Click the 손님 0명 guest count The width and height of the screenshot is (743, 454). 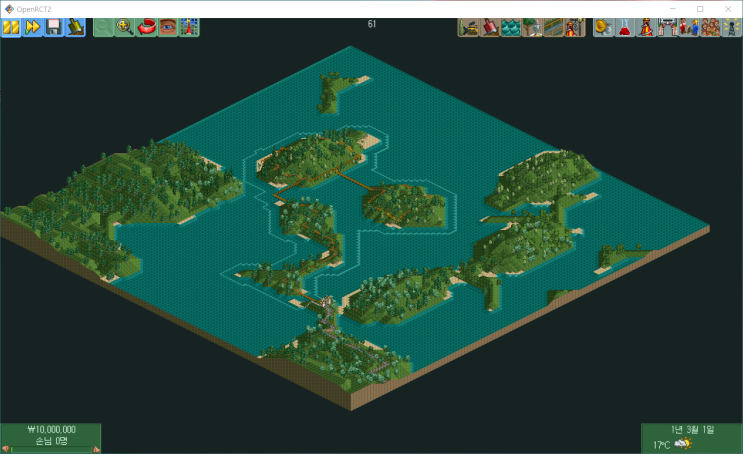click(52, 441)
